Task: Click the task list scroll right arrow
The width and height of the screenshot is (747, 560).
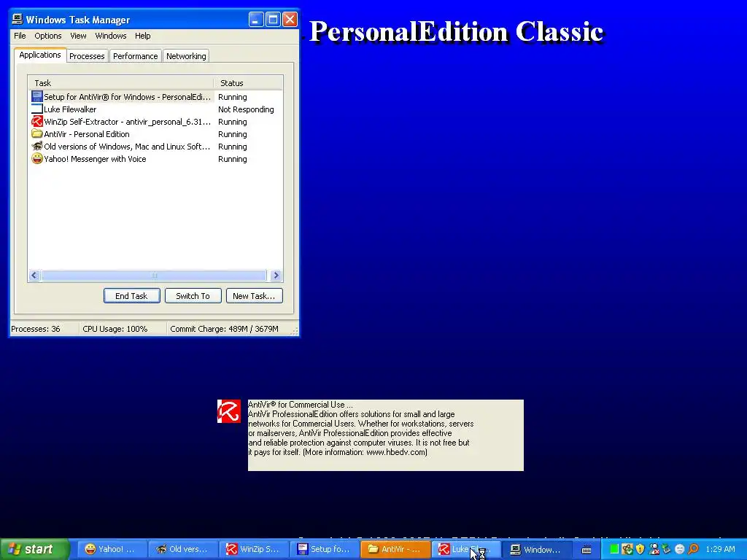Action: tap(276, 275)
